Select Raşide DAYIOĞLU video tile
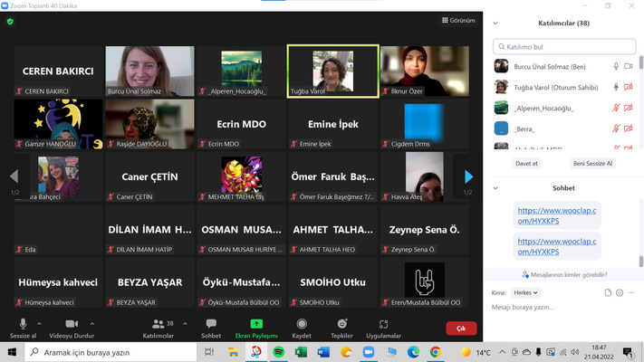Image resolution: width=644 pixels, height=362 pixels. pos(150,124)
